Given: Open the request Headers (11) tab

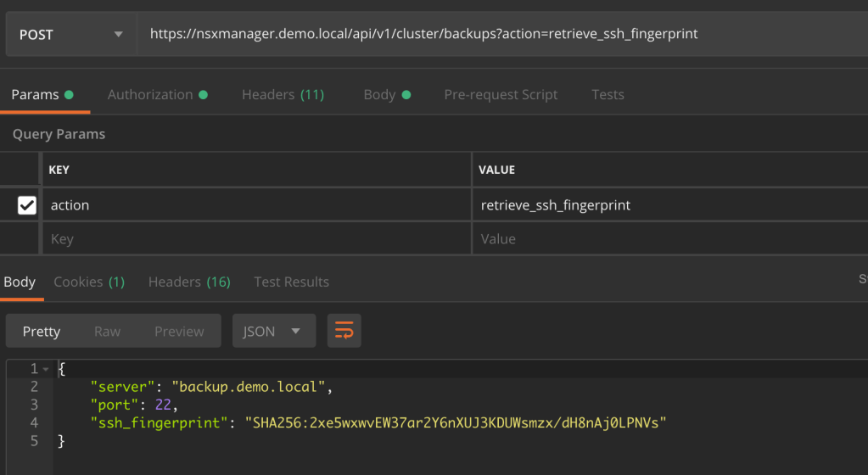Looking at the screenshot, I should [283, 94].
